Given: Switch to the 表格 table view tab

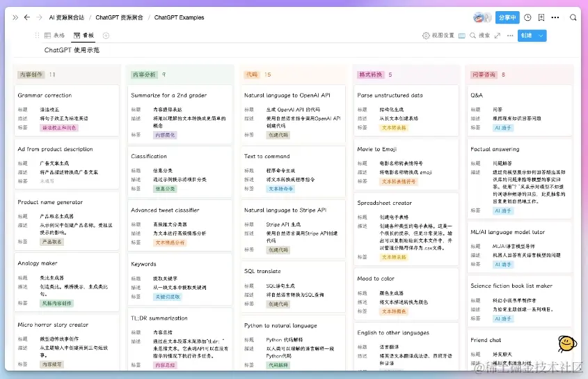Looking at the screenshot, I should click(55, 36).
